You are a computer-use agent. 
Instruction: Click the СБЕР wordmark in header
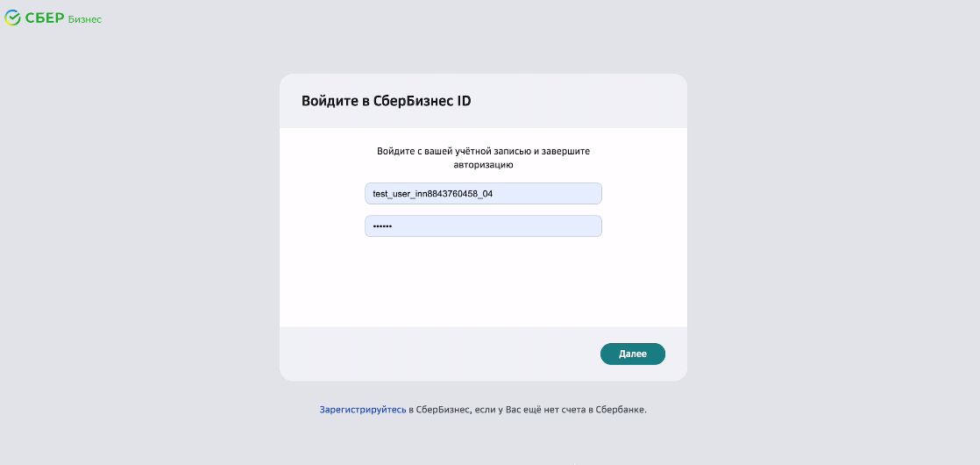45,18
